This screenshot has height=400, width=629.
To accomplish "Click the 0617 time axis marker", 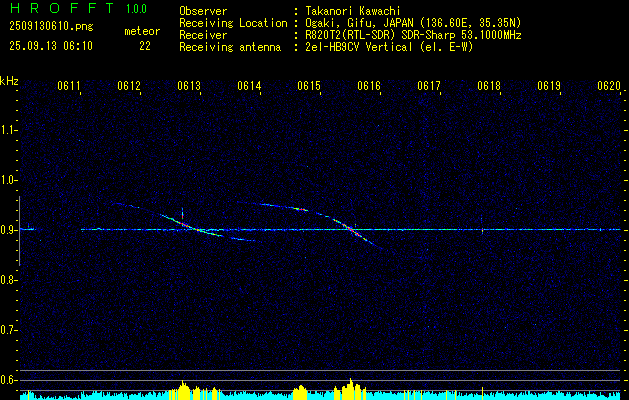I will (429, 86).
